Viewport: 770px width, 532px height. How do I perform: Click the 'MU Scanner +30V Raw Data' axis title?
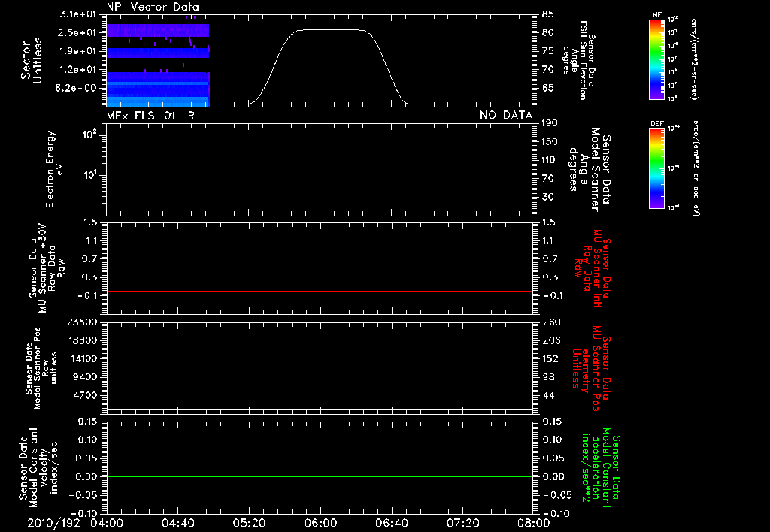[47, 268]
